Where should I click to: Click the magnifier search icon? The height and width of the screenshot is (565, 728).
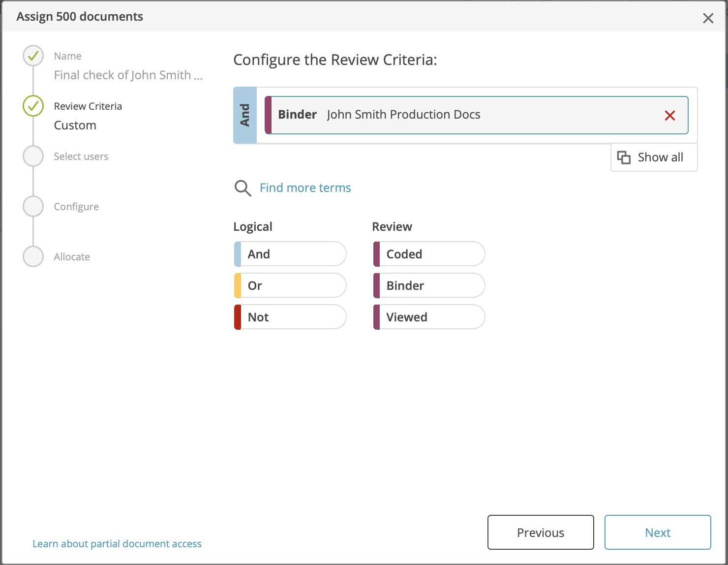point(243,188)
